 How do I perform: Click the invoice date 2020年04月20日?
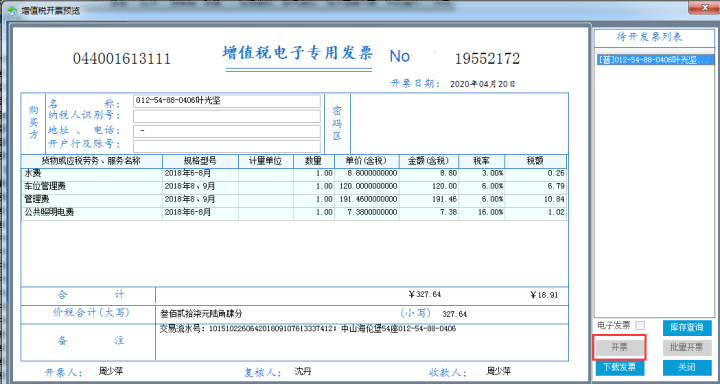[x=482, y=84]
